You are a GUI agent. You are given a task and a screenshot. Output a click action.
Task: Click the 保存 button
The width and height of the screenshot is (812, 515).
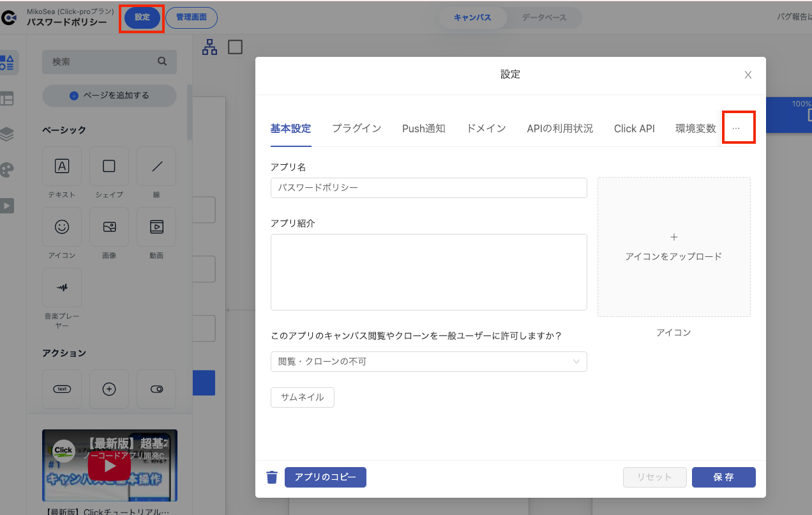click(x=724, y=477)
